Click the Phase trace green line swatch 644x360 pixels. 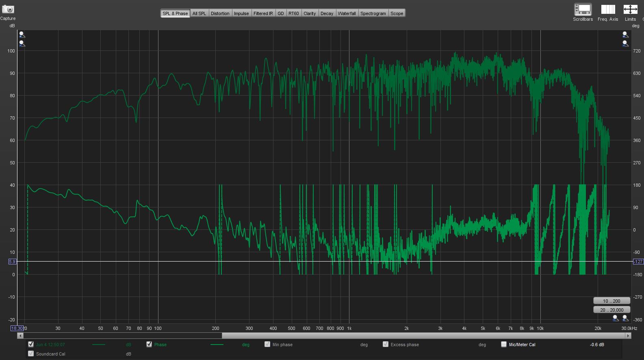click(217, 345)
